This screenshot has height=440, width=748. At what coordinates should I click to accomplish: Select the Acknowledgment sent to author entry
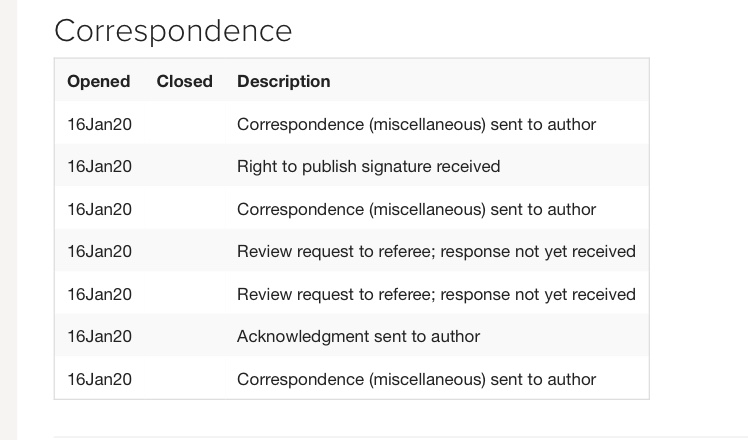click(x=358, y=337)
